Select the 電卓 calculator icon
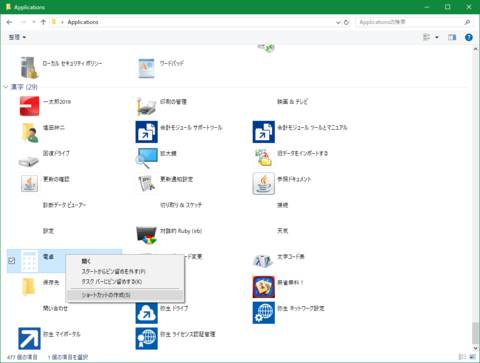This screenshot has height=363, width=480. pos(29,261)
